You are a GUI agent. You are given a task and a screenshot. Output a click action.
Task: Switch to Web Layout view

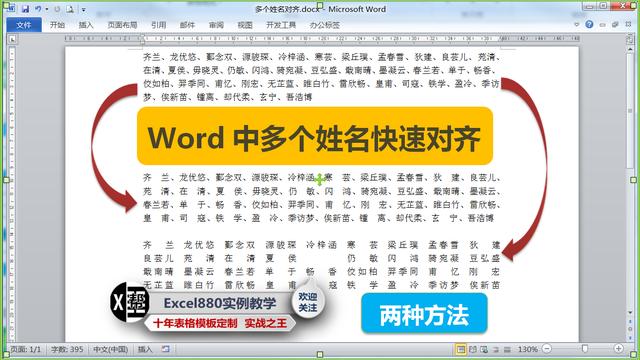[484, 349]
